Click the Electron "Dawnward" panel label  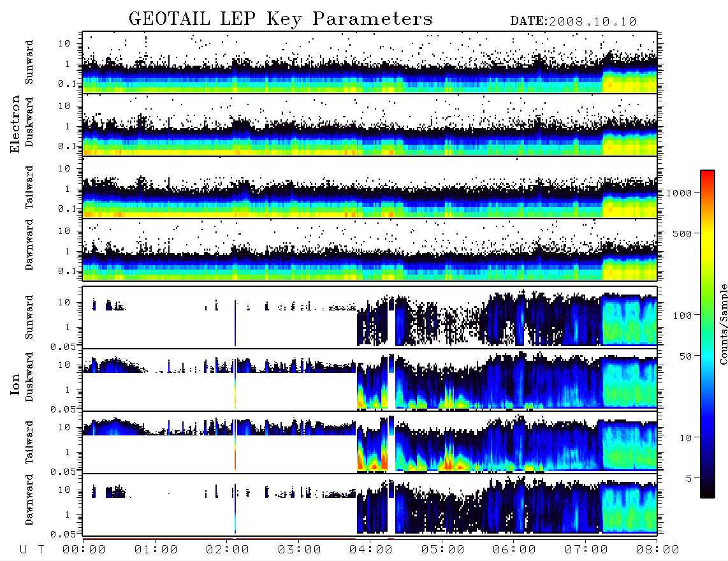coord(29,245)
